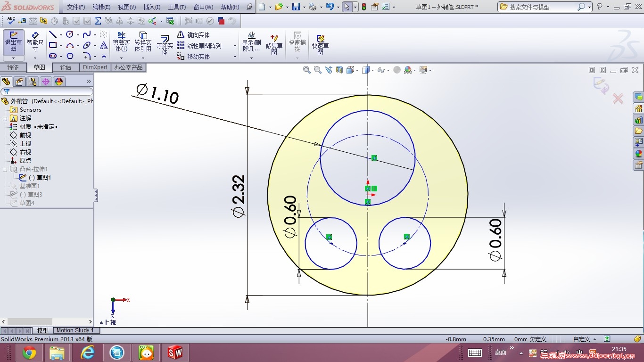This screenshot has height=362, width=644.
Task: Open the 插入(I) menu
Action: point(152,7)
